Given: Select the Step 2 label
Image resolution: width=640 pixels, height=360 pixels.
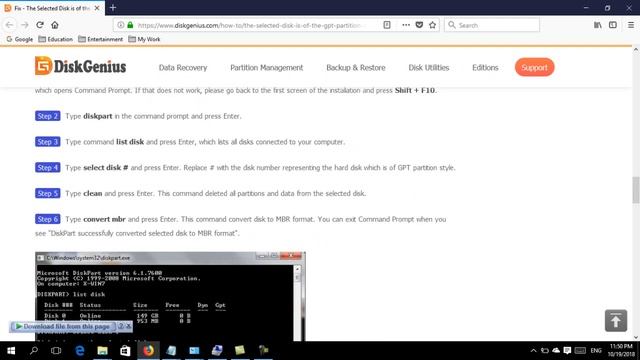Looking at the screenshot, I should point(48,116).
